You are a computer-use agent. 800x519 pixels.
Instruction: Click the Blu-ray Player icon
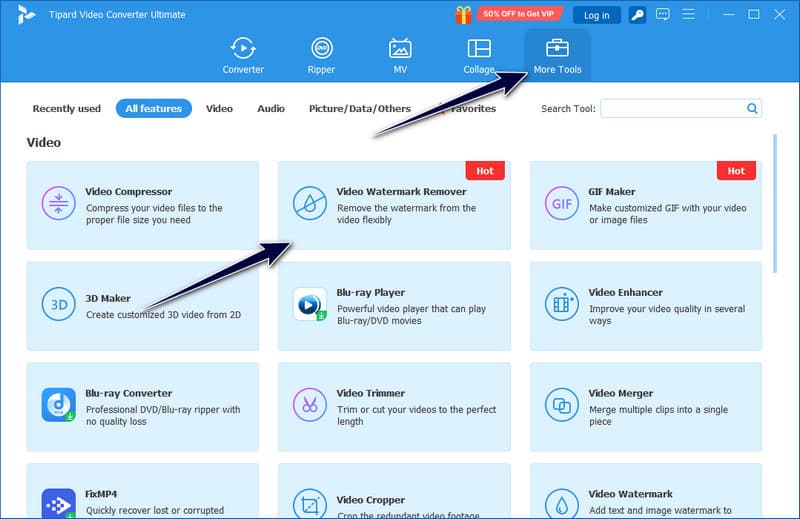310,304
